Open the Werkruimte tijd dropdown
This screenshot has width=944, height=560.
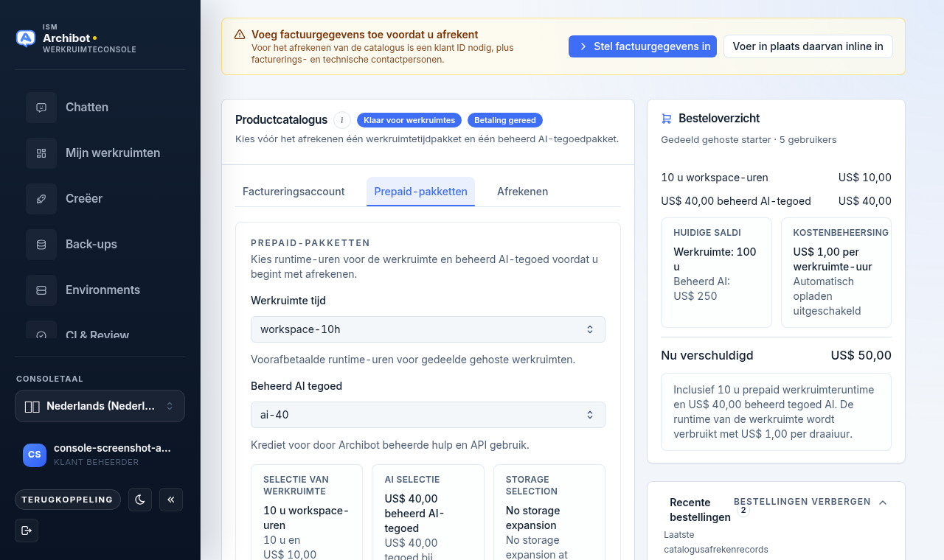428,329
